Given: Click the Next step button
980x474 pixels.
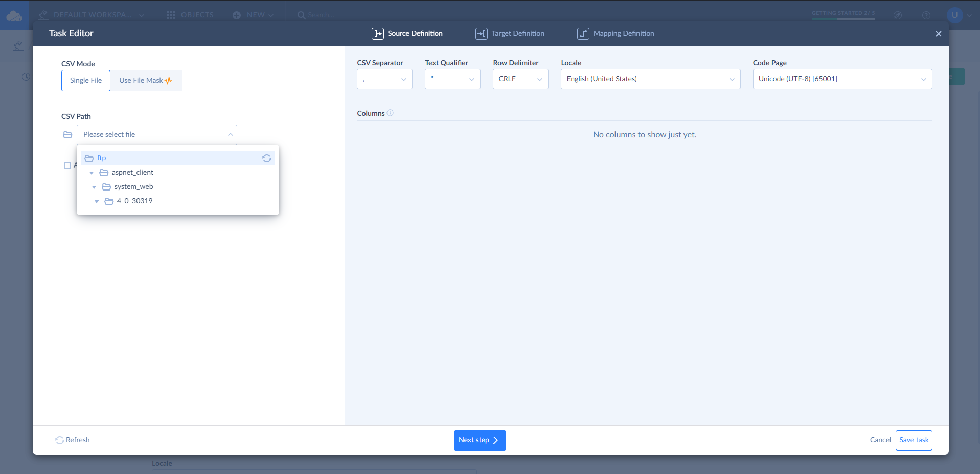Looking at the screenshot, I should click(x=480, y=440).
